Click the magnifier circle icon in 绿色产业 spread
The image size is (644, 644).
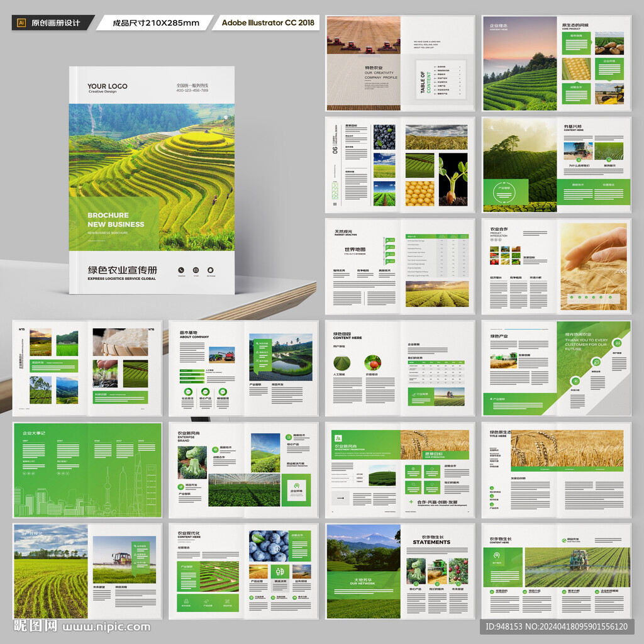(x=596, y=362)
